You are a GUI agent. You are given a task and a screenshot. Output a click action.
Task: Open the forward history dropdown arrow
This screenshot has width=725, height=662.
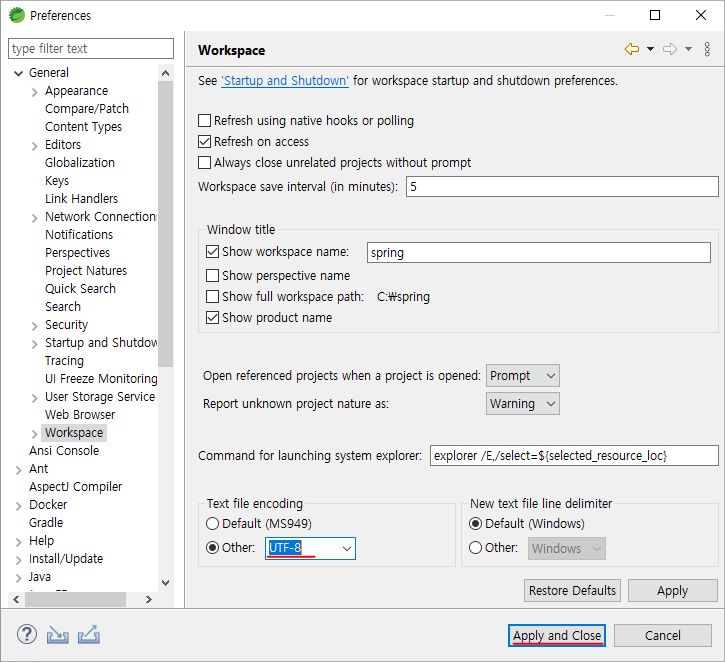tap(688, 49)
